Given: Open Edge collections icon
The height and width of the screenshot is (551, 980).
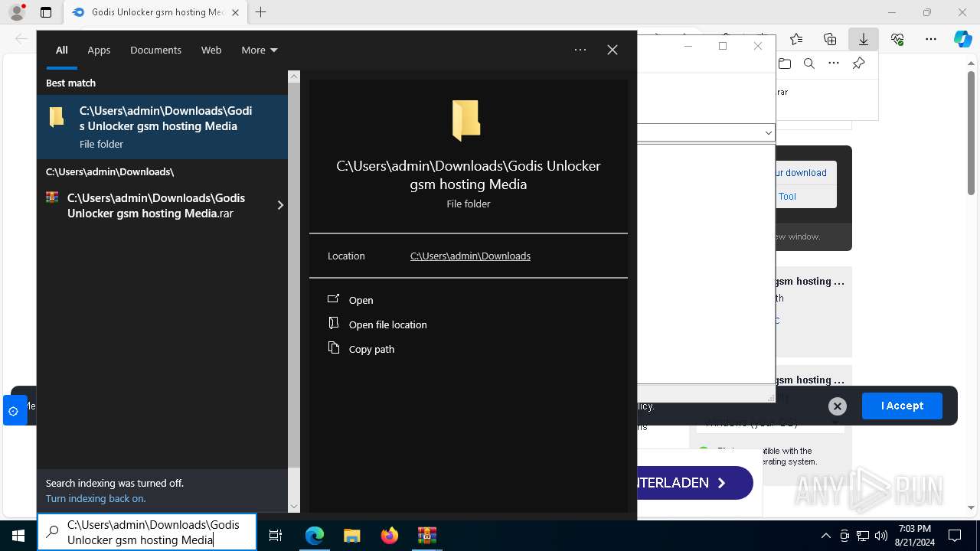Looking at the screenshot, I should click(830, 39).
